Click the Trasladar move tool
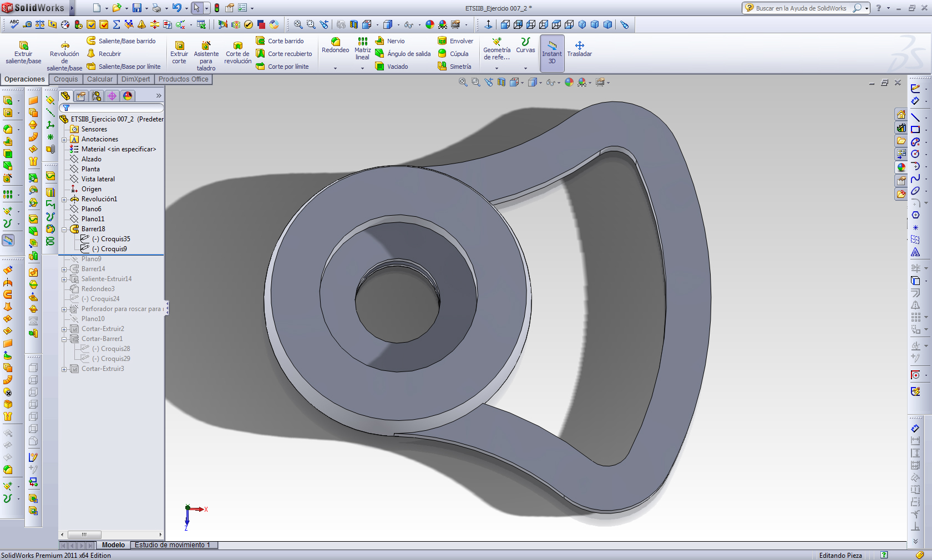932x560 pixels. click(580, 49)
